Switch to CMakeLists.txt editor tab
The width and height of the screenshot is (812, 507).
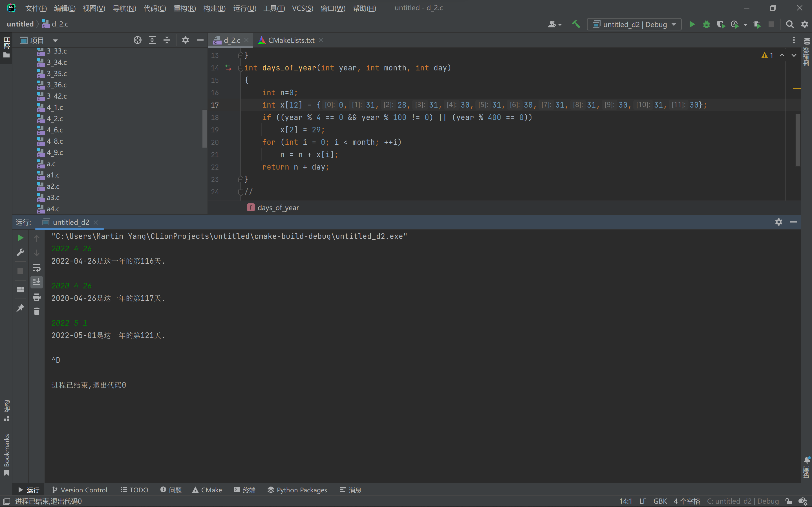(291, 40)
